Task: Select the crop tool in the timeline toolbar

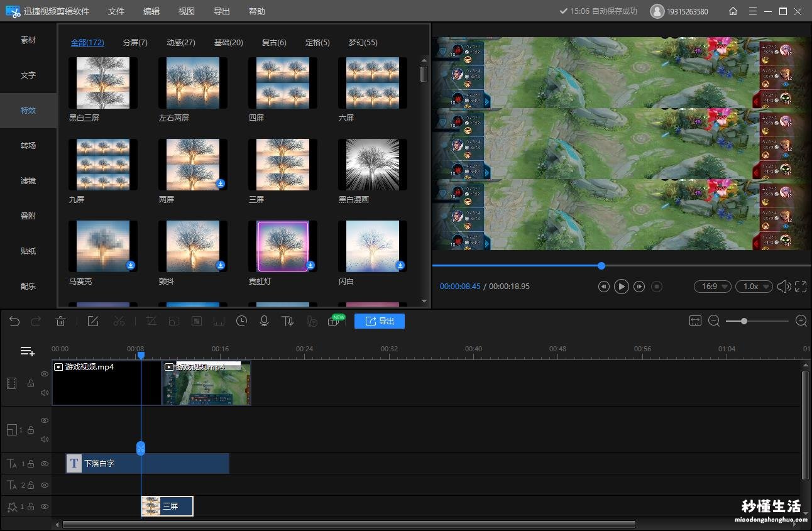Action: (x=151, y=321)
